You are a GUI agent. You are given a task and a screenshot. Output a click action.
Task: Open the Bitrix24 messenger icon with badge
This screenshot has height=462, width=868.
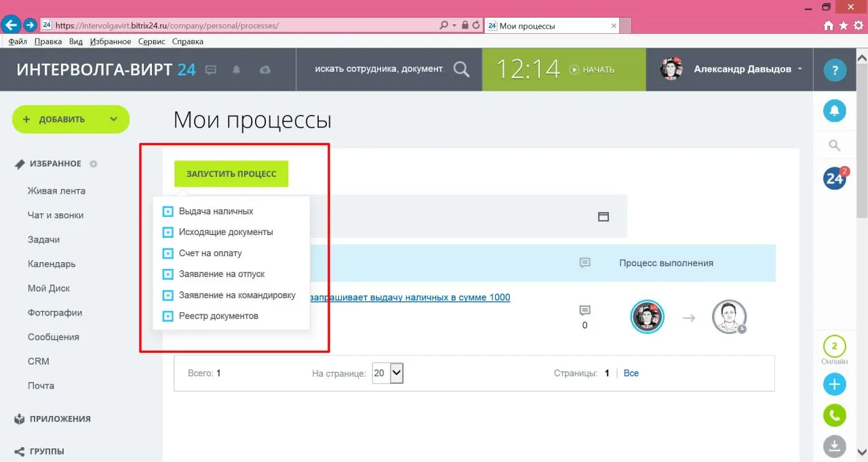coord(835,178)
